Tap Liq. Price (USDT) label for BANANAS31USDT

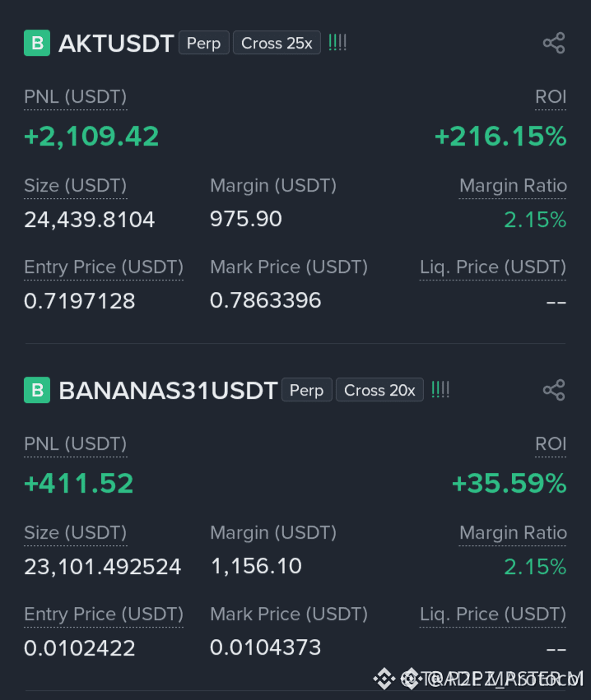pyautogui.click(x=493, y=614)
